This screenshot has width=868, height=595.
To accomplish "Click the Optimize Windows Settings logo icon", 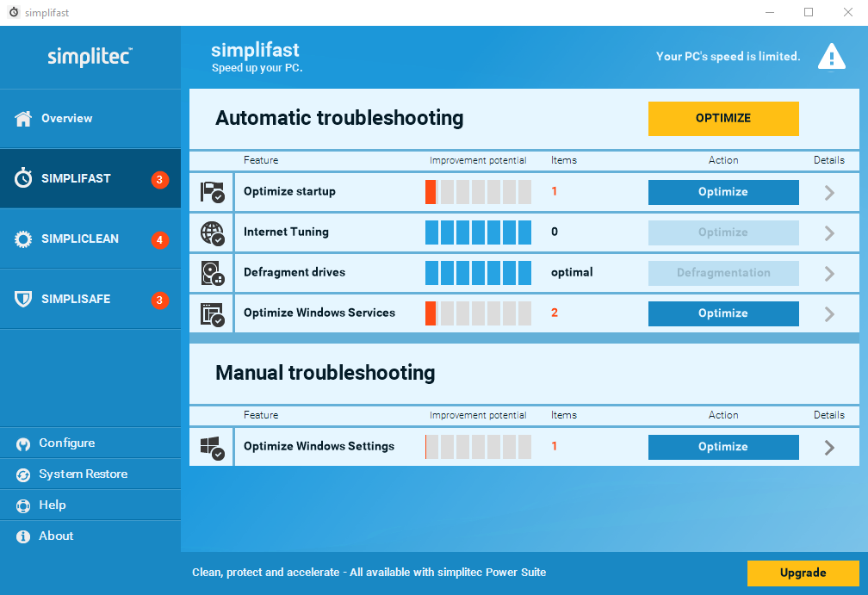I will 212,447.
